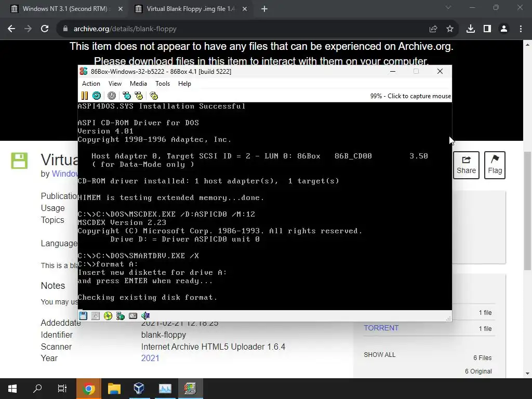The width and height of the screenshot is (532, 399).
Task: Open Chrome downloads icon
Action: tap(471, 29)
